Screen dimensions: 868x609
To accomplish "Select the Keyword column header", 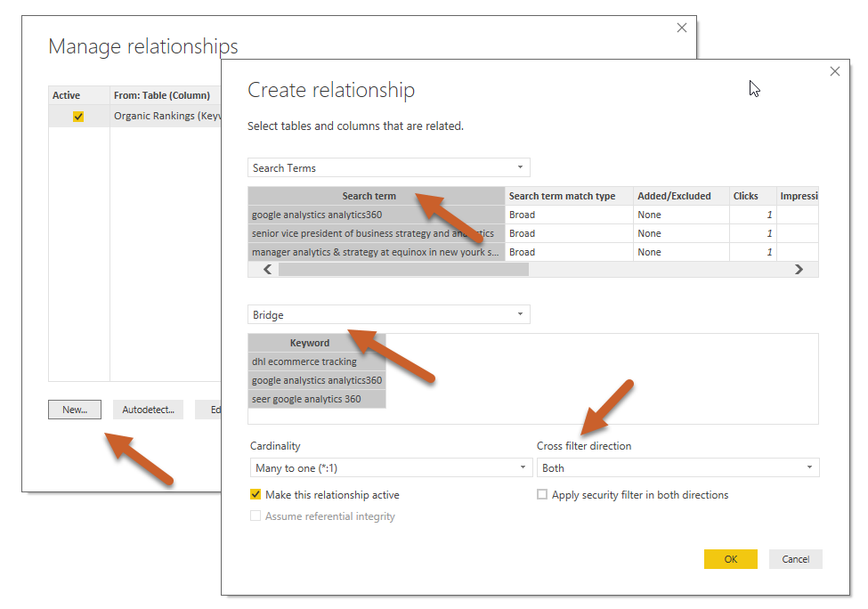I will pyautogui.click(x=310, y=343).
